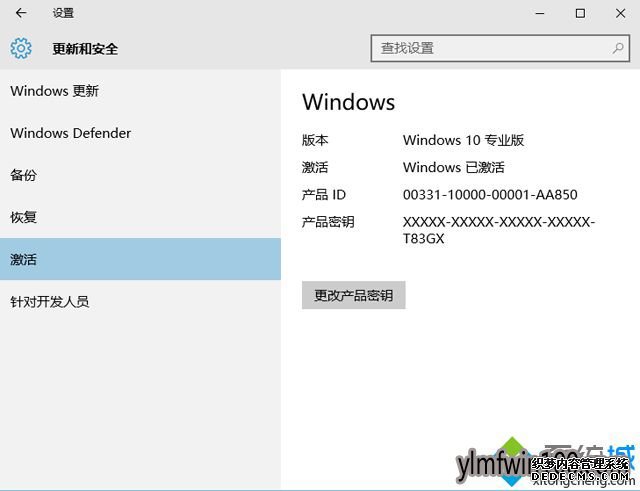Click the 00331-10000-00001-AA850 product ID
The image size is (640, 491).
pos(490,195)
